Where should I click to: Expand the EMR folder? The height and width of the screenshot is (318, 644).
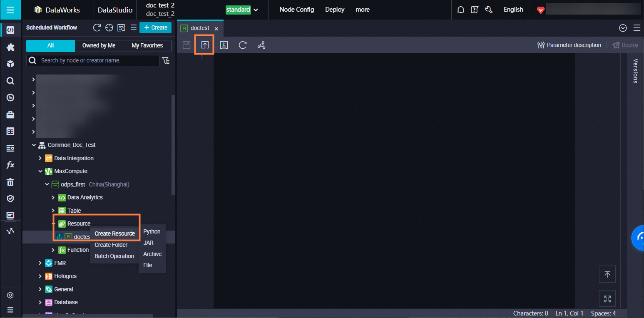[x=40, y=263]
